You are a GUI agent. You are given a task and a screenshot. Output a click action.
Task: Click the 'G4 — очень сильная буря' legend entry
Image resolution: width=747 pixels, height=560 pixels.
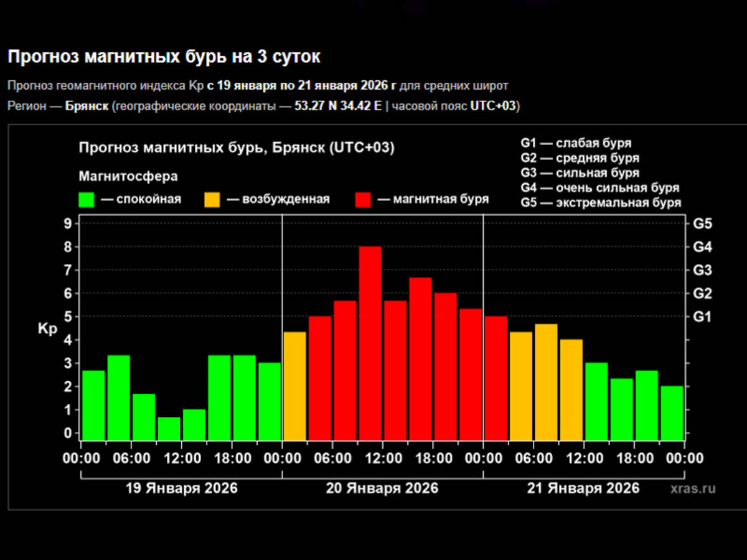[x=600, y=188]
